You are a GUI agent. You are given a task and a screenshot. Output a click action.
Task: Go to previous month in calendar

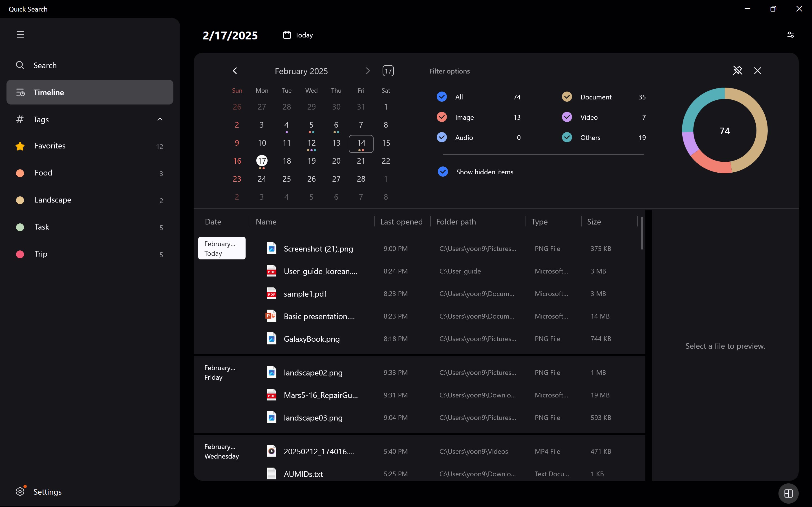[235, 71]
